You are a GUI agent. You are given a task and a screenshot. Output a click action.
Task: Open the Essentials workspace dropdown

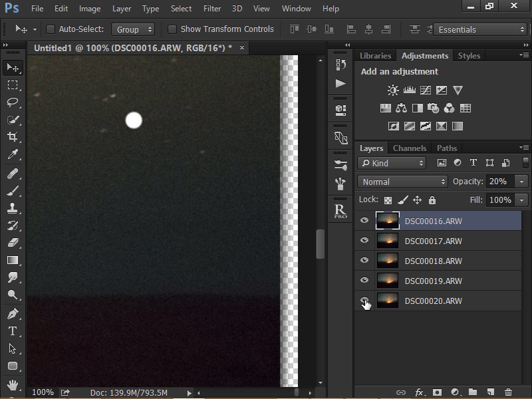(x=480, y=29)
